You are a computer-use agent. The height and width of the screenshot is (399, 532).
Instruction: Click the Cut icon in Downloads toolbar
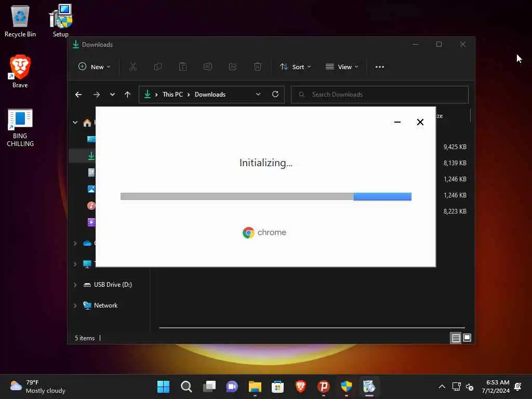pos(132,67)
